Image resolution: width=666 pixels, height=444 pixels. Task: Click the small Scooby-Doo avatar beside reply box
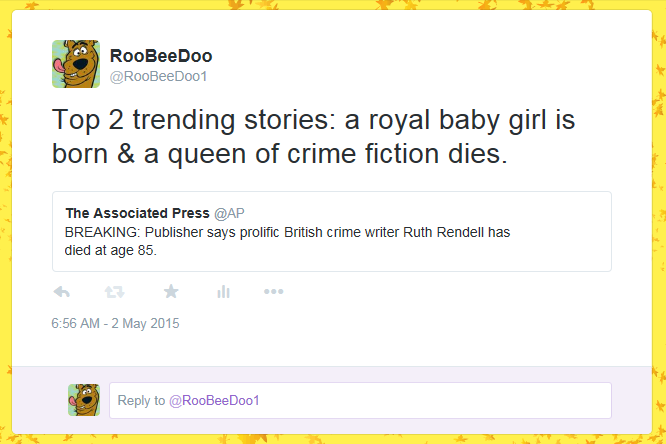point(84,400)
